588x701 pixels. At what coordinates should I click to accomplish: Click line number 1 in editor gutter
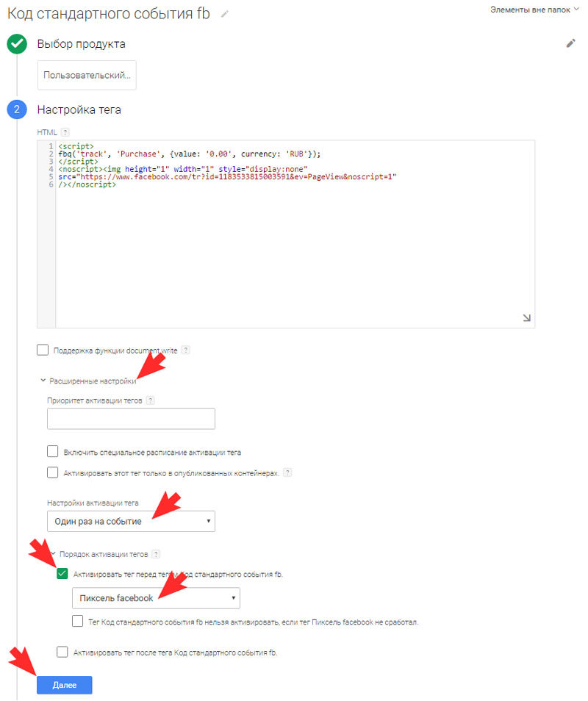(x=51, y=146)
